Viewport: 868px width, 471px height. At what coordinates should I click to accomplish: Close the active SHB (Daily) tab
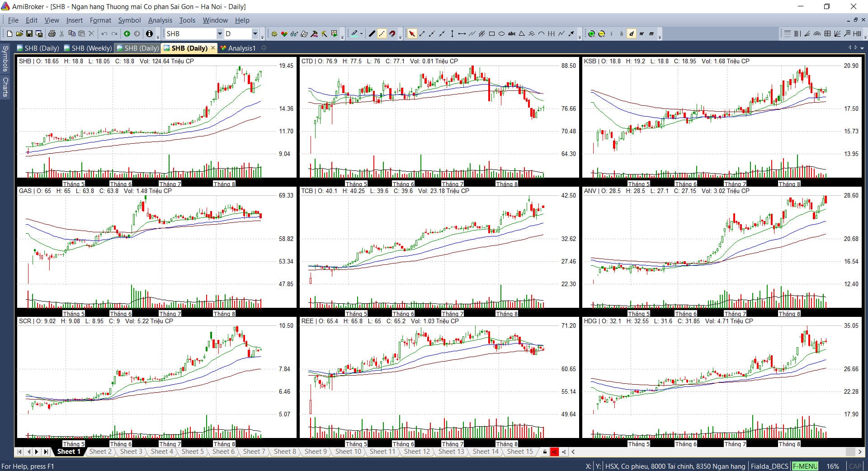point(213,47)
